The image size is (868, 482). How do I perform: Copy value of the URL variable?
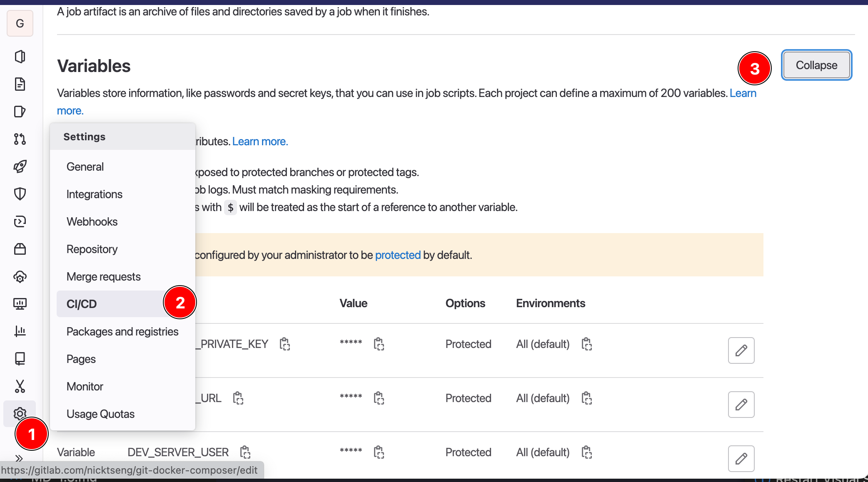[379, 398]
